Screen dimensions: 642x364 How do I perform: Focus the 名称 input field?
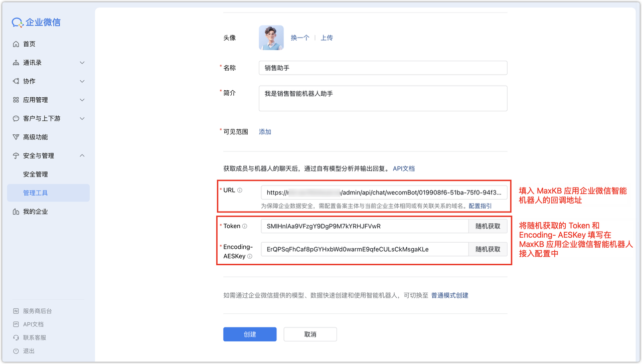click(x=383, y=68)
